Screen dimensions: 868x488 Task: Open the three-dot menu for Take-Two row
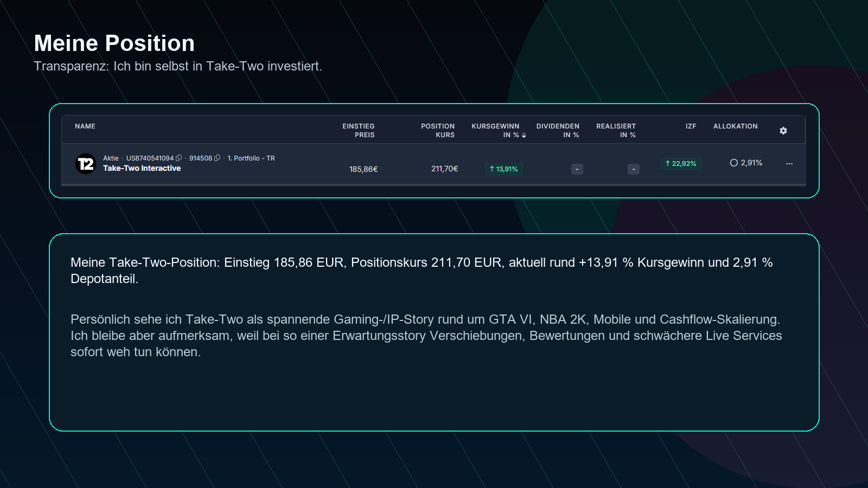click(x=789, y=163)
